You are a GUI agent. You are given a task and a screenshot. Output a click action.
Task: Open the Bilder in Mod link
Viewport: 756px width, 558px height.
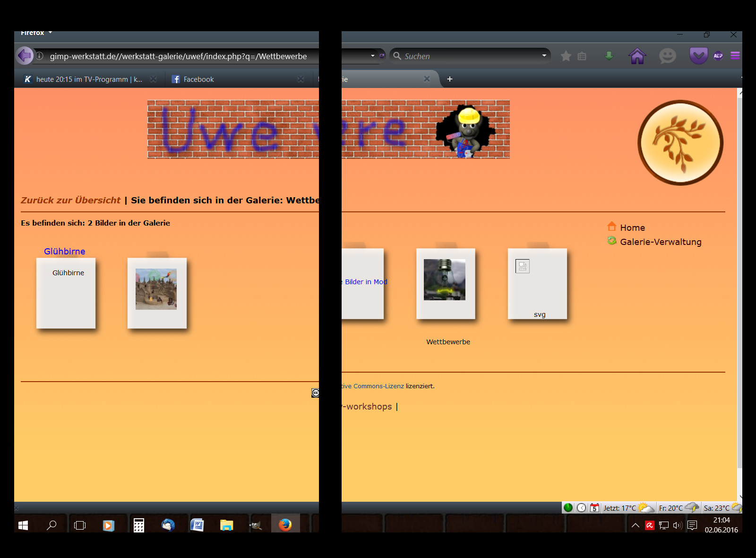click(364, 282)
